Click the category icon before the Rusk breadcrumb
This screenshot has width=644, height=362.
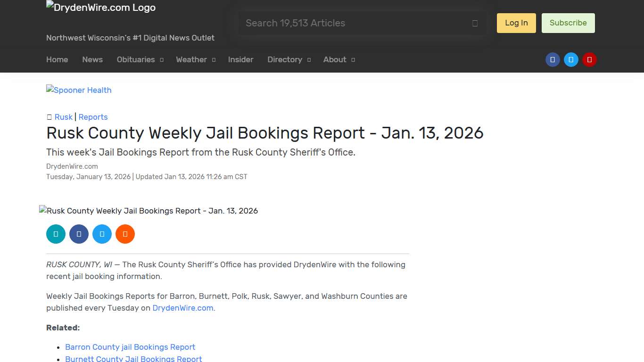[49, 117]
